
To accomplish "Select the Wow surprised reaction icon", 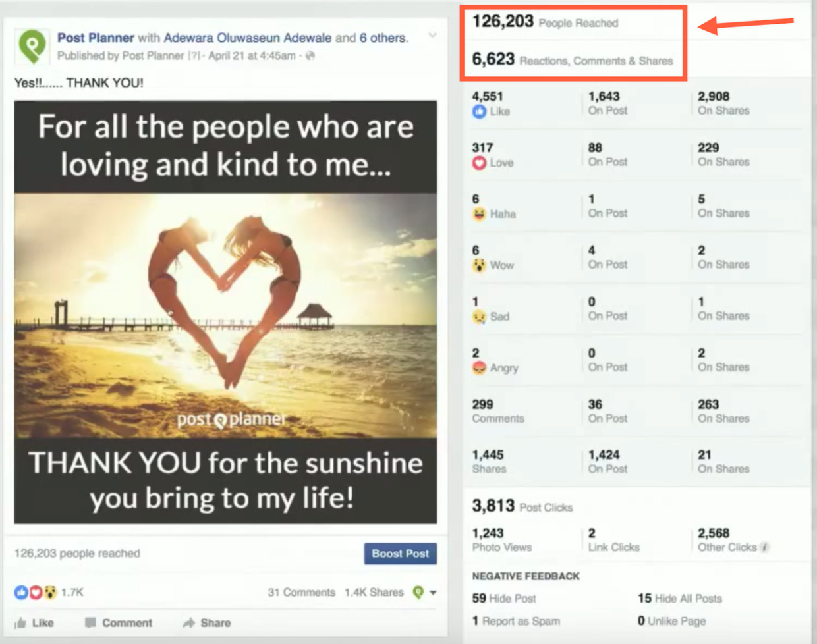I will [x=480, y=265].
